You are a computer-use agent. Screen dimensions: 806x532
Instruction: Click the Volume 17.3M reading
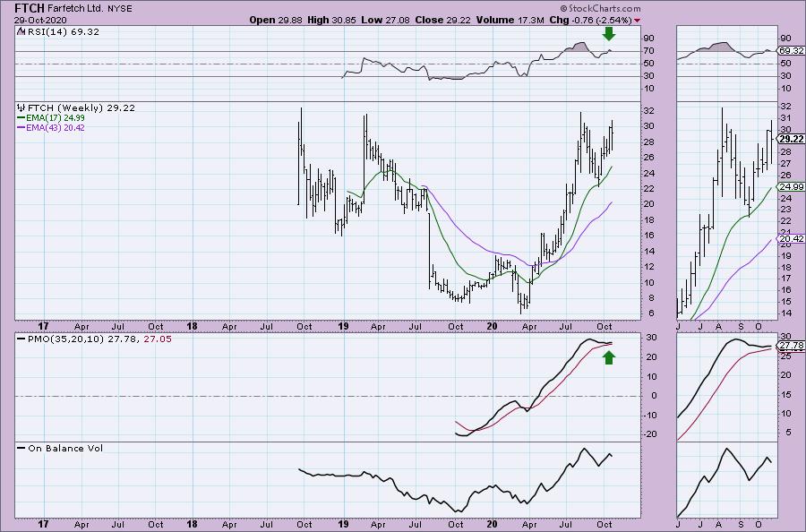510,20
